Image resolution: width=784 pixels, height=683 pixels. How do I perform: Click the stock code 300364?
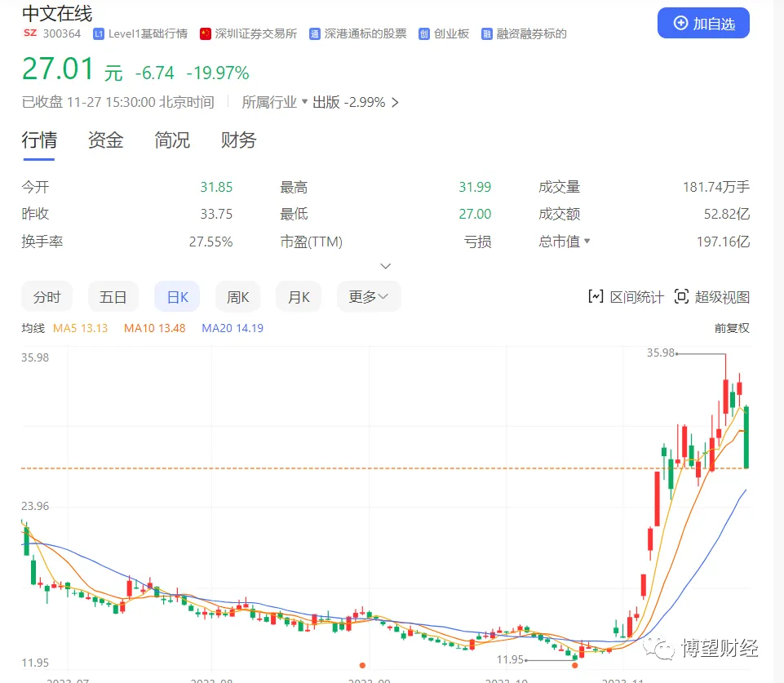tap(62, 33)
